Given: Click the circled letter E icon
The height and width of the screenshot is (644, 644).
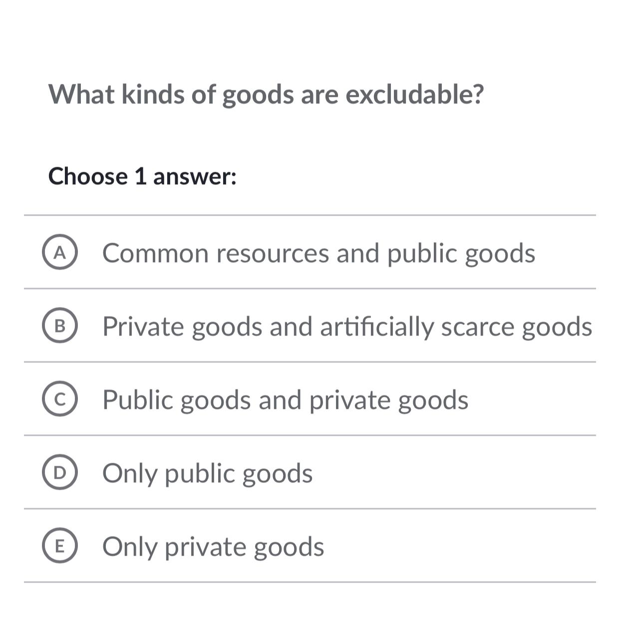Looking at the screenshot, I should tap(60, 546).
